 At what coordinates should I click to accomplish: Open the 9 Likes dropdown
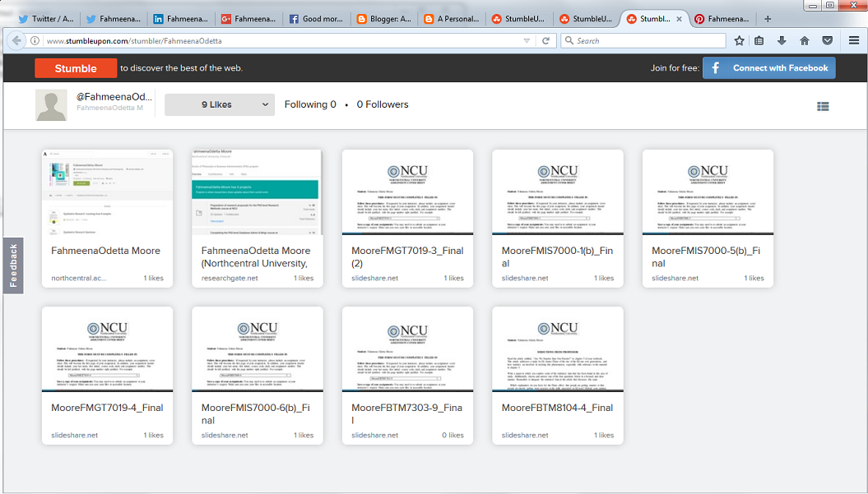point(220,104)
